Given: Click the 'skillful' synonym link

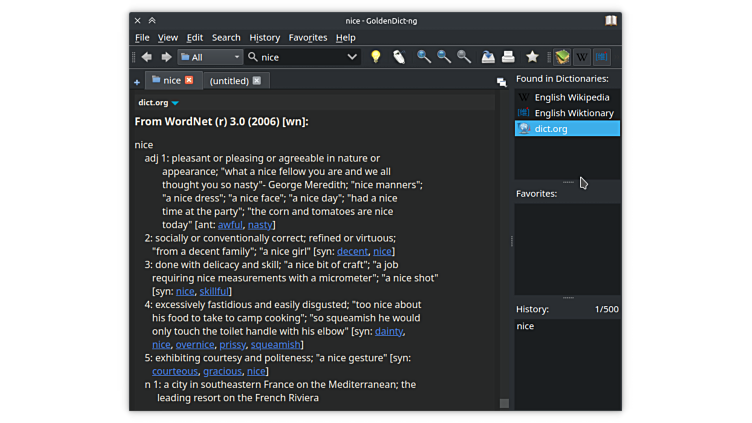Looking at the screenshot, I should (x=215, y=291).
